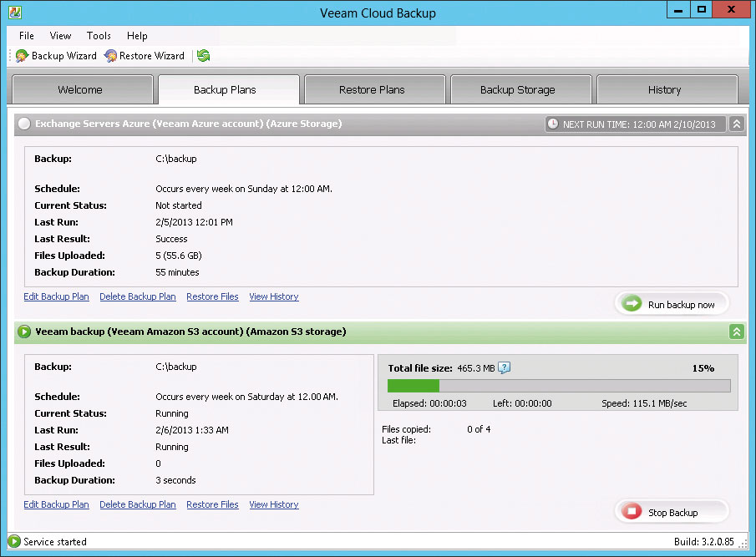
Task: Open the File menu
Action: point(25,36)
